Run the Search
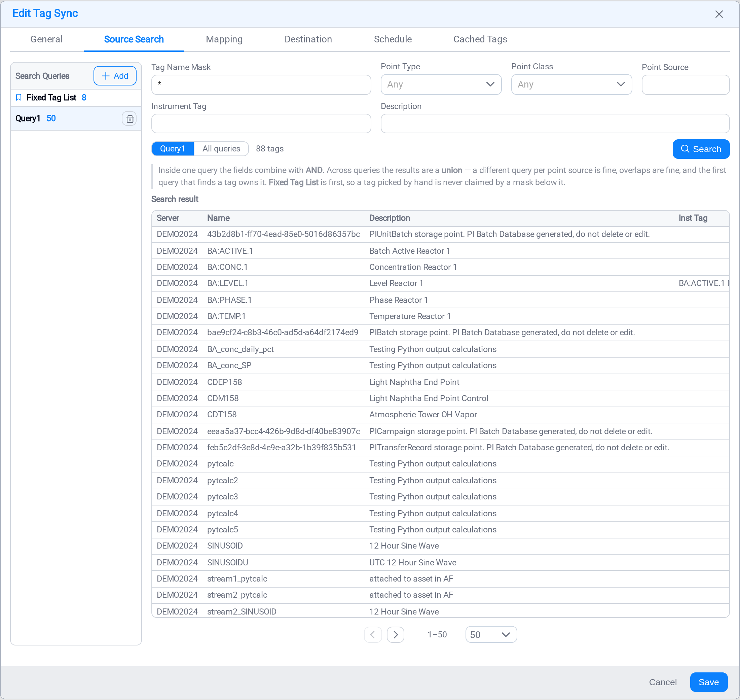This screenshot has width=740, height=700. (701, 149)
